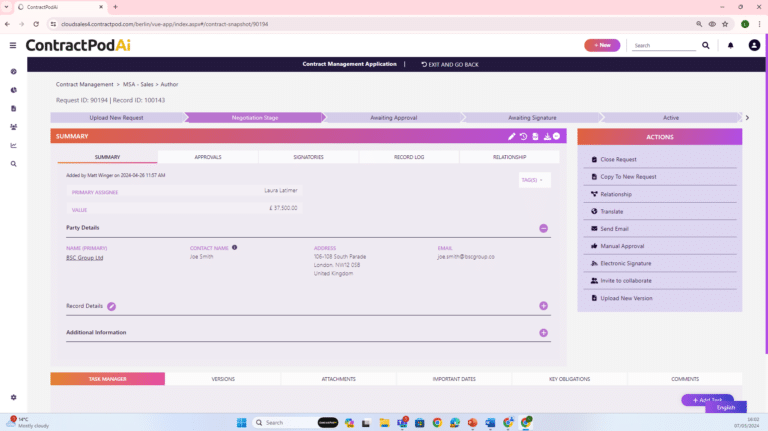Click the download icon in Summary header
This screenshot has width=768, height=431.
(547, 137)
